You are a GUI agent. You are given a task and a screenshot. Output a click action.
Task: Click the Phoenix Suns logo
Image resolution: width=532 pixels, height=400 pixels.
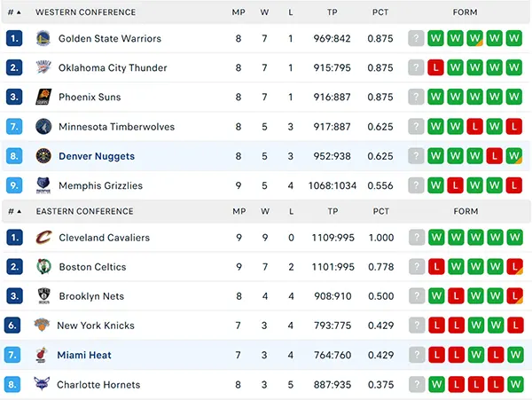pyautogui.click(x=43, y=97)
